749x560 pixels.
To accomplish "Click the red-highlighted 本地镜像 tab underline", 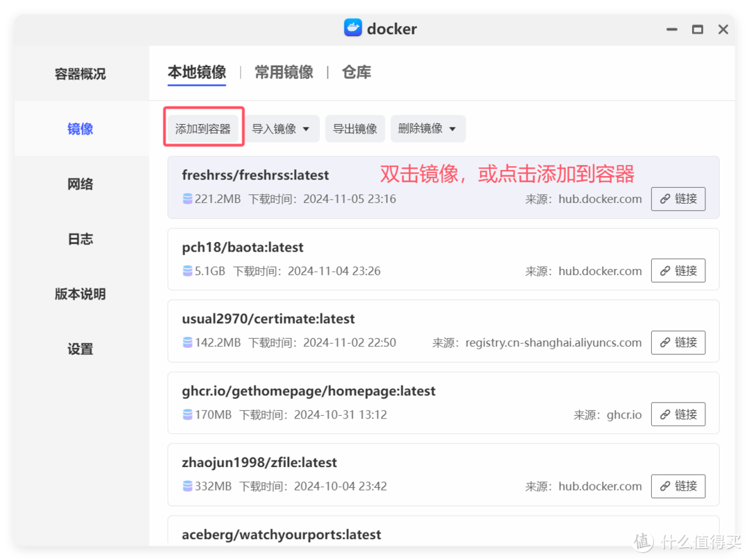I will coord(197,83).
